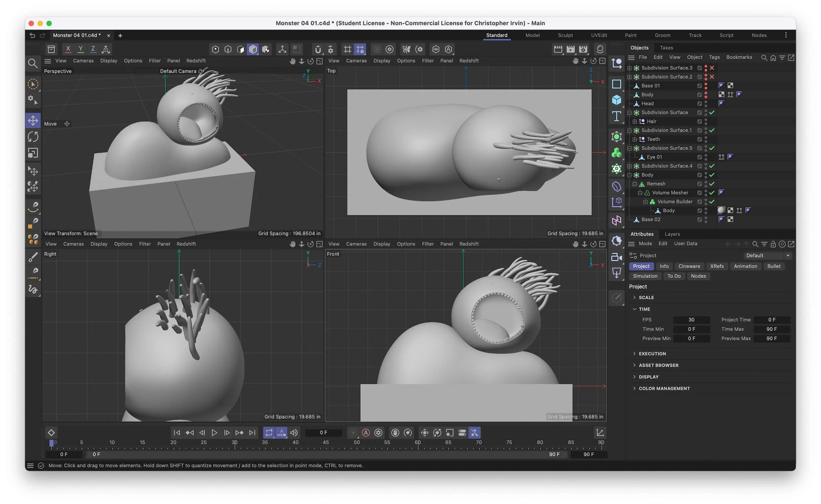The width and height of the screenshot is (821, 504).
Task: Switch to the Sculpt layout tab
Action: click(x=565, y=35)
